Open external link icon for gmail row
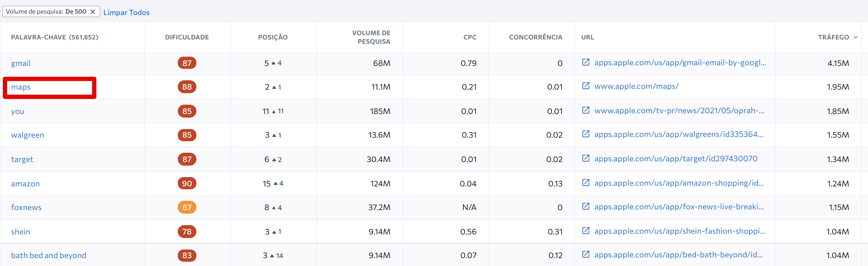 [x=586, y=62]
